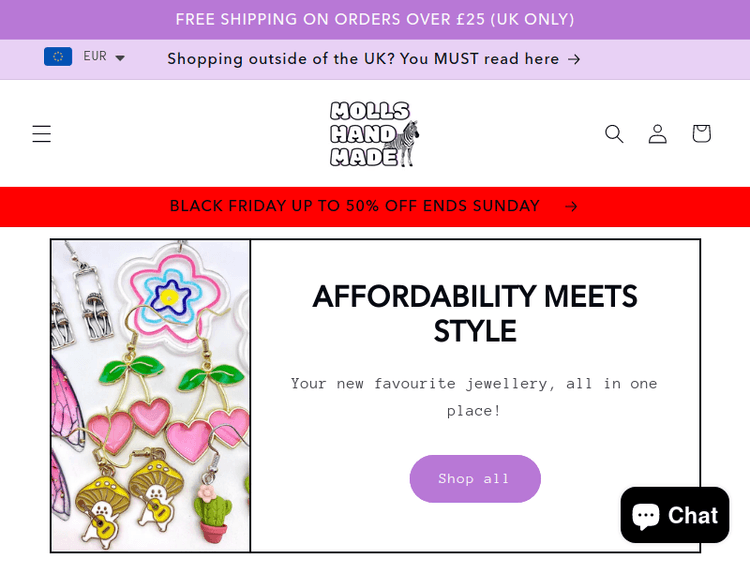Click the 'Affordability Meets Style' heading
Viewport: 750px width, 563px height.
tap(475, 313)
